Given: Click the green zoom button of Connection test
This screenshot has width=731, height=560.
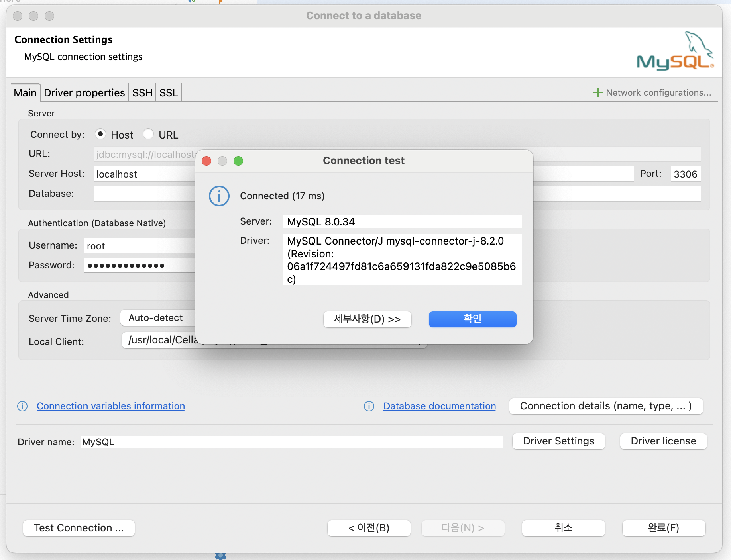Looking at the screenshot, I should click(238, 161).
